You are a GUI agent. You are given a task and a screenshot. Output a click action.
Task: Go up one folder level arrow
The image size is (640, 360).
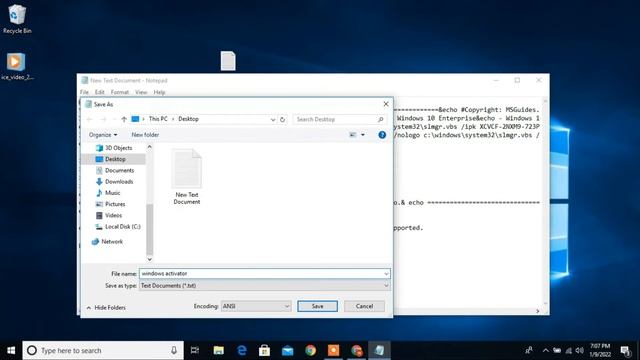pos(124,119)
